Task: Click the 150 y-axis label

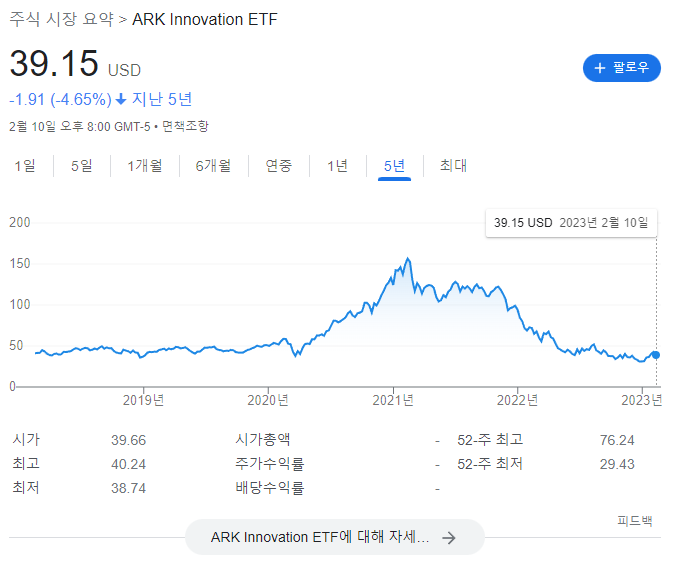Action: 20,263
